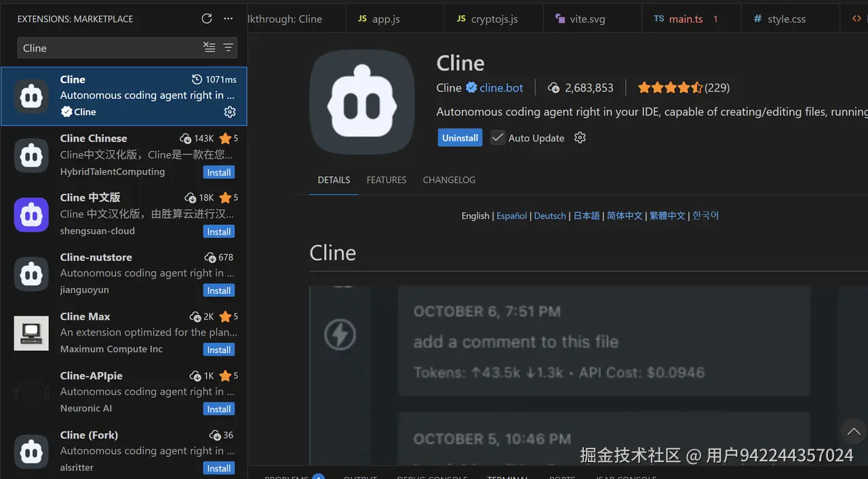Select the Cline Chinese extension entry

point(123,155)
